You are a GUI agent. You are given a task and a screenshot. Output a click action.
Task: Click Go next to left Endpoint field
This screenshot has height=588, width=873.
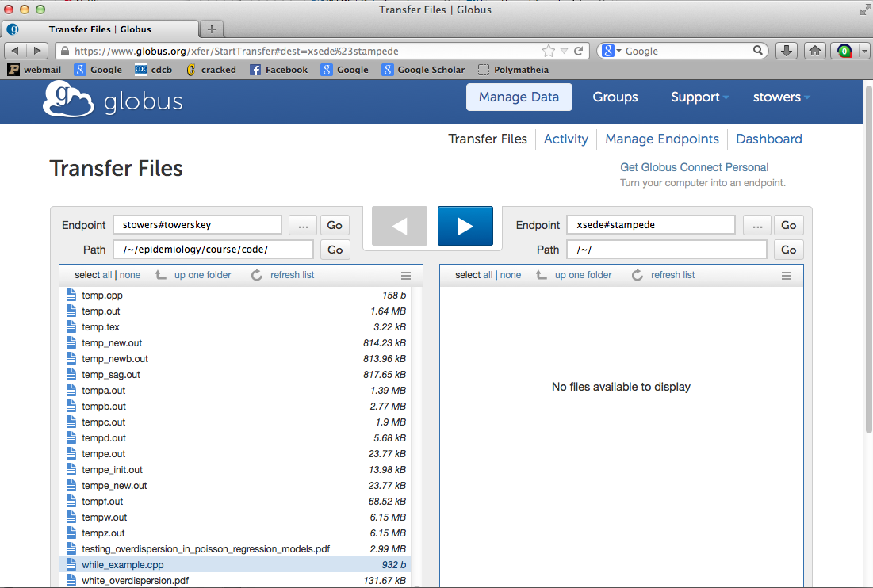335,225
